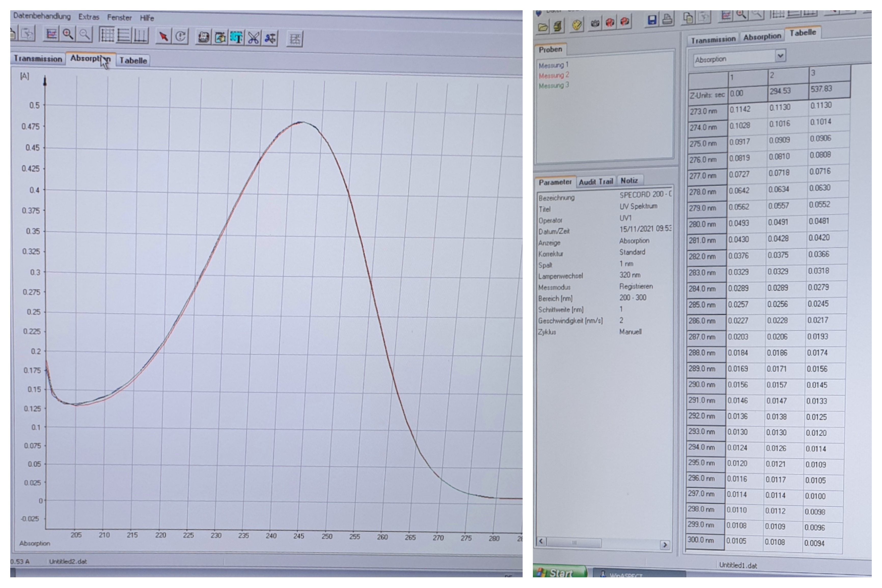Open the Audit Trail tab

coord(596,182)
